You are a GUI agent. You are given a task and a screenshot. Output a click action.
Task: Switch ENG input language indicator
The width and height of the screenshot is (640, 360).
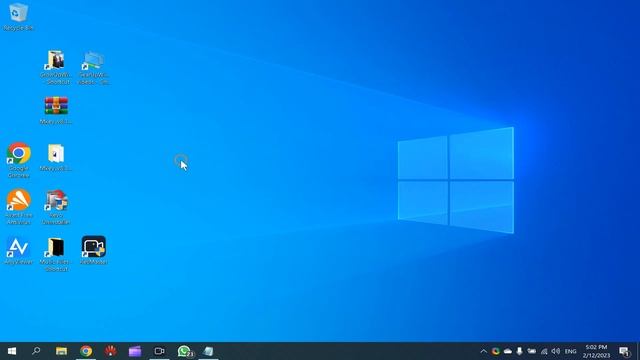pos(570,351)
